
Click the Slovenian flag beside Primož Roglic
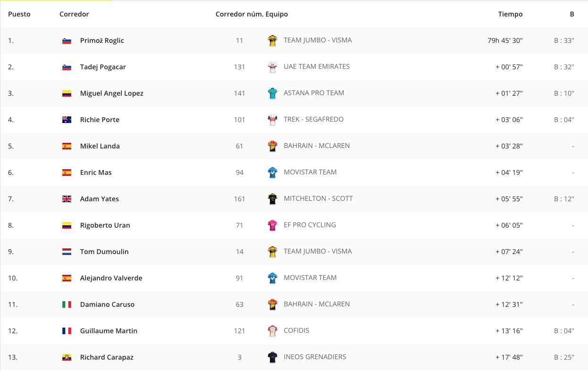pos(67,41)
